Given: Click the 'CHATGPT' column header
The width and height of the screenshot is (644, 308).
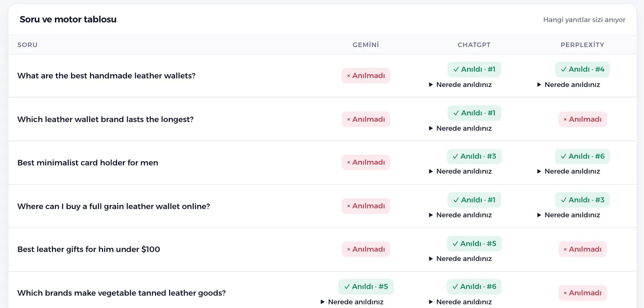Looking at the screenshot, I should coord(474,45).
